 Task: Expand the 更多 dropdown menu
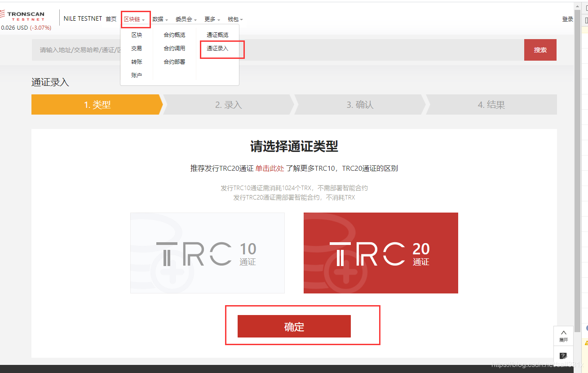(x=212, y=19)
